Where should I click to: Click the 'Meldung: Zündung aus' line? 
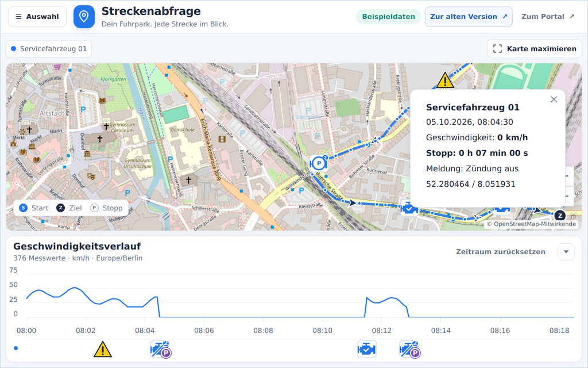coord(472,168)
